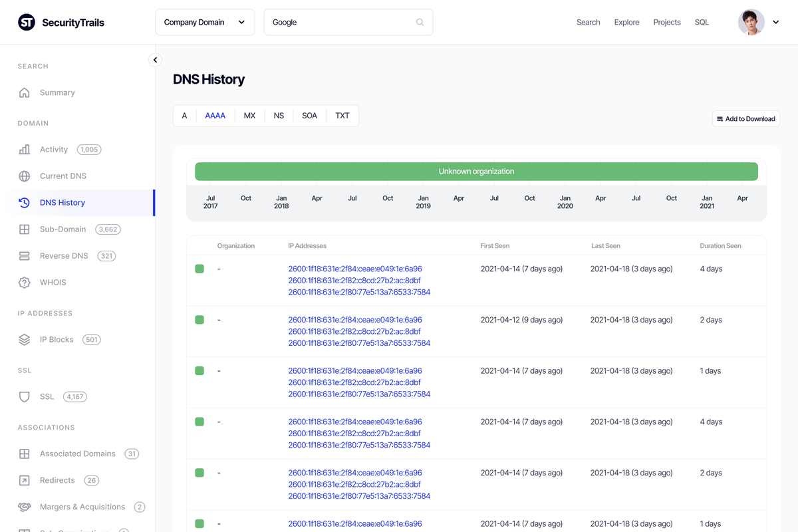798x532 pixels.
Task: Click the Jan 2020 timeline label
Action: click(x=565, y=202)
